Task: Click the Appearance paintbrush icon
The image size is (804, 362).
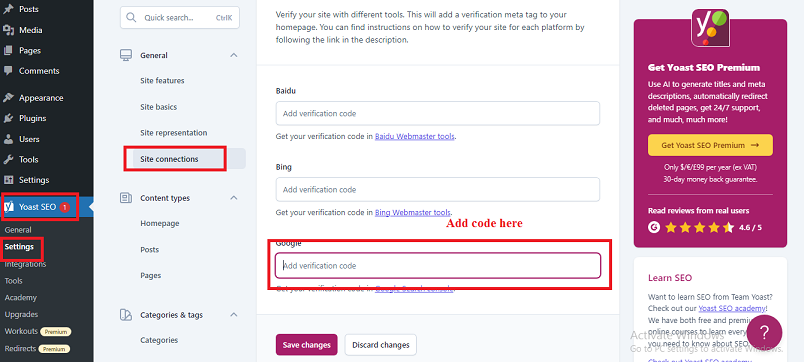Action: 8,97
